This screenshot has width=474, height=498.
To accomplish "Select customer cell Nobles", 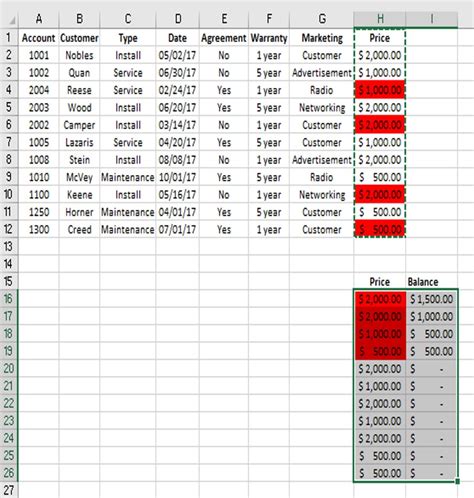I will point(79,55).
